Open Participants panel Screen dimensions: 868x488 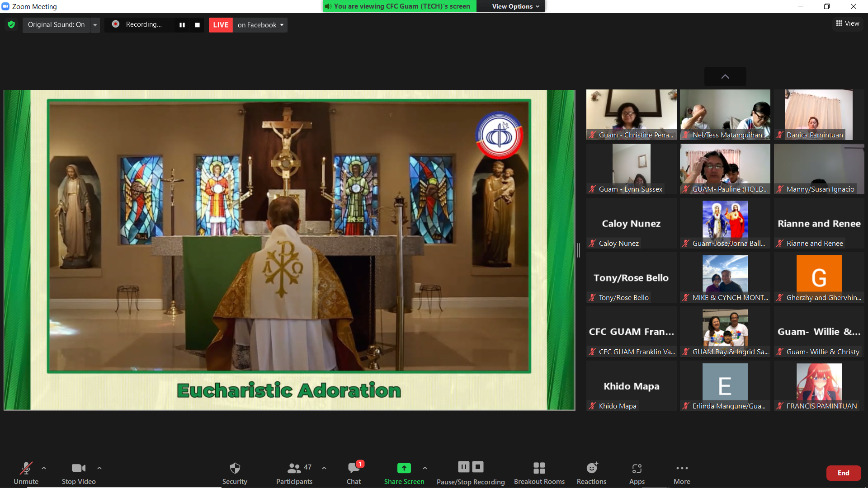294,473
